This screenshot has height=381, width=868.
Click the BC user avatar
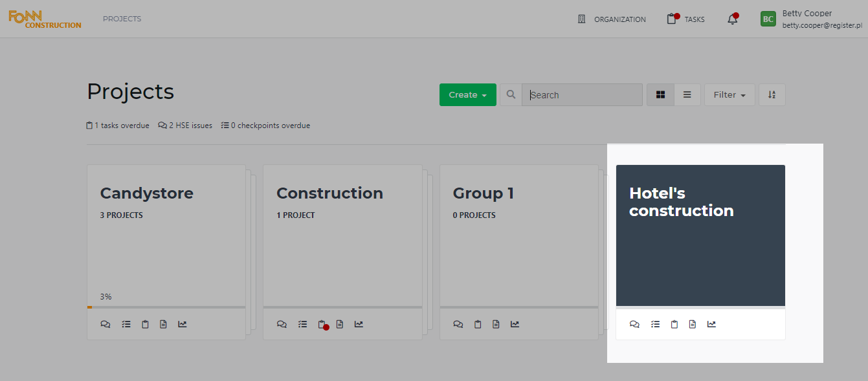point(768,19)
